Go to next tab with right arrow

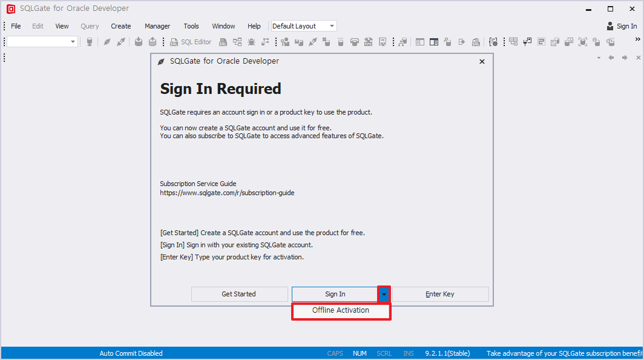(625, 58)
